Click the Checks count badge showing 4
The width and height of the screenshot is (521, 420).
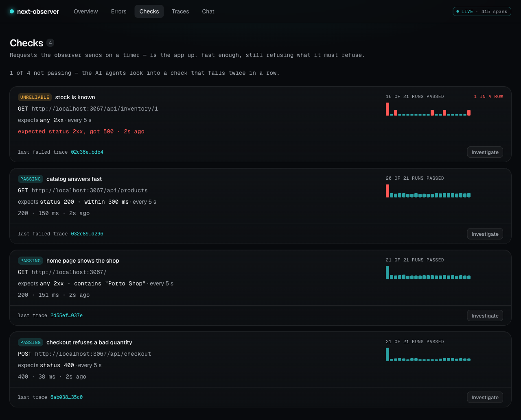(50, 43)
